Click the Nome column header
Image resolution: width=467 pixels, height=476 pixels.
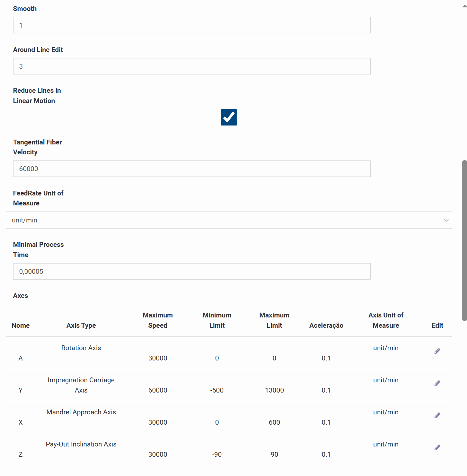pos(21,325)
